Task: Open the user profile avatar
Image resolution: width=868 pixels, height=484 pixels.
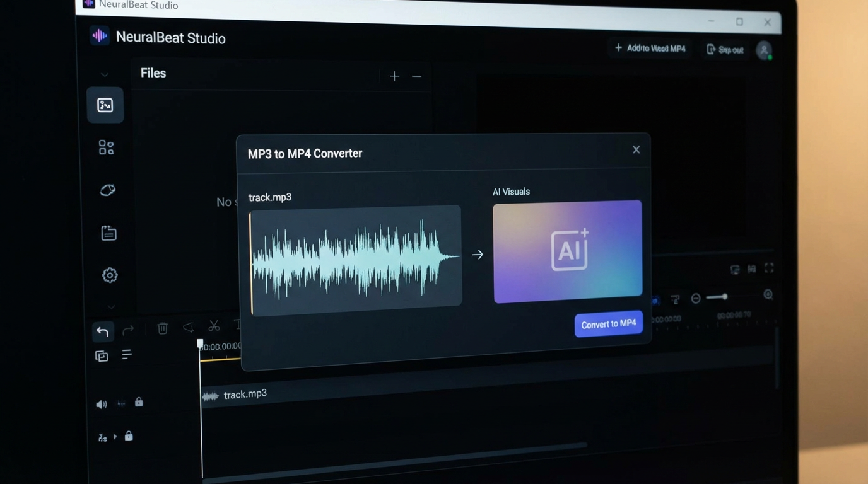Action: coord(764,50)
